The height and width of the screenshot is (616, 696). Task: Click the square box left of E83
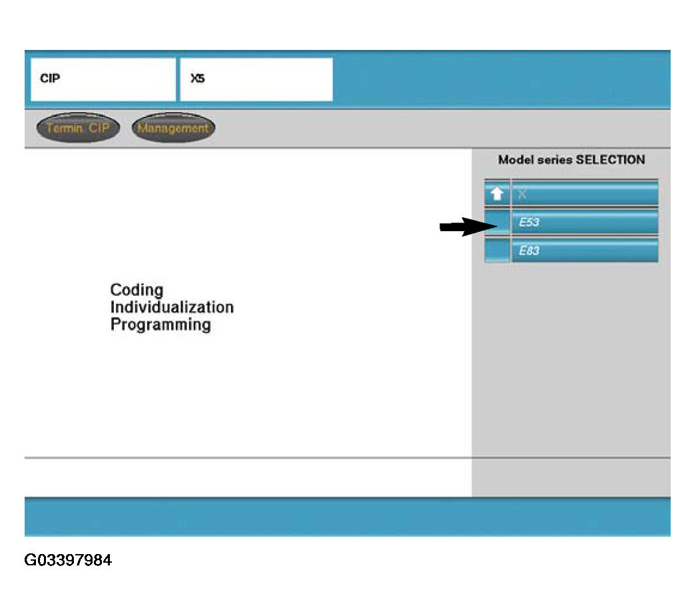coord(497,251)
